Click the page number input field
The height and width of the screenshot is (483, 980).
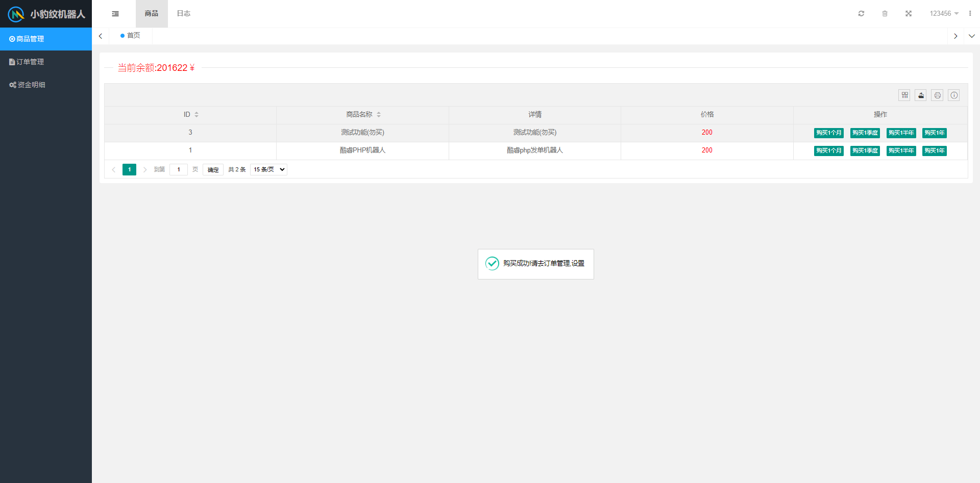pyautogui.click(x=179, y=170)
